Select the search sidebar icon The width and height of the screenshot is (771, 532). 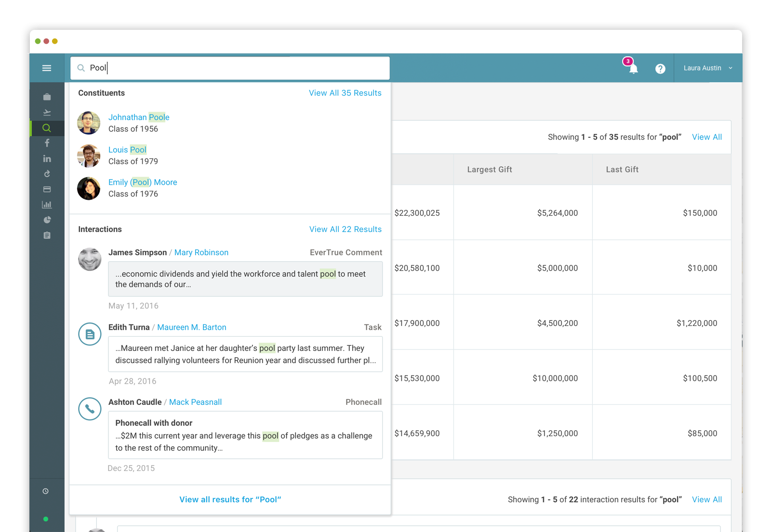(47, 128)
